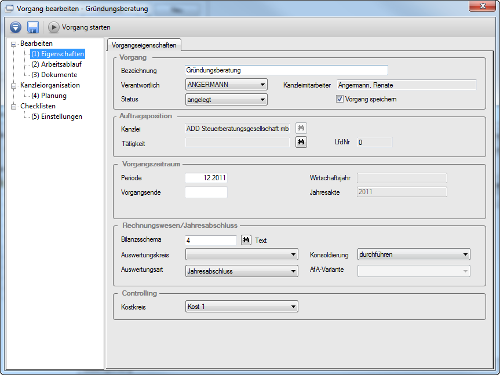This screenshot has height=375, width=500.
Task: Select (5) Einstellungen in the tree
Action: (57, 116)
